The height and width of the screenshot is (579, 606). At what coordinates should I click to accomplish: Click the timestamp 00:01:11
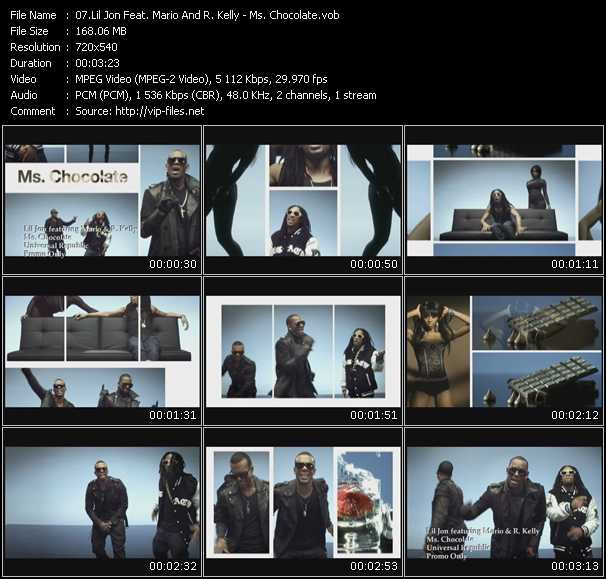(575, 264)
